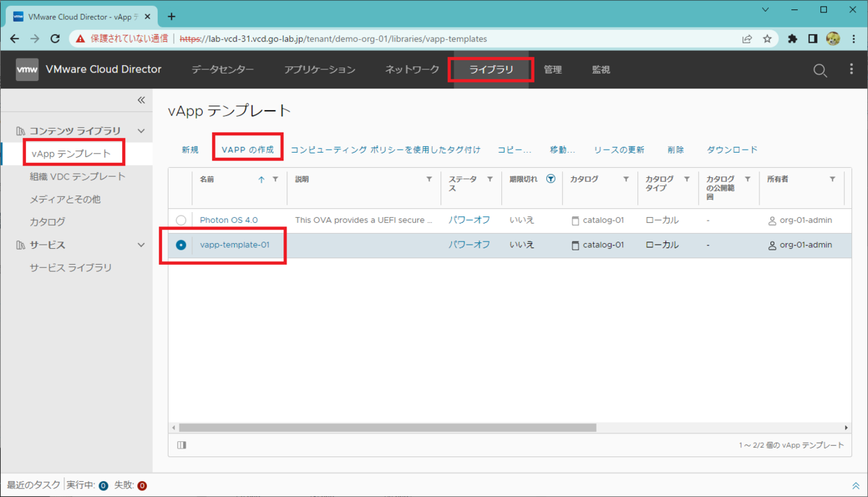Click the catalog type filter icon
This screenshot has height=497, width=868.
point(686,179)
